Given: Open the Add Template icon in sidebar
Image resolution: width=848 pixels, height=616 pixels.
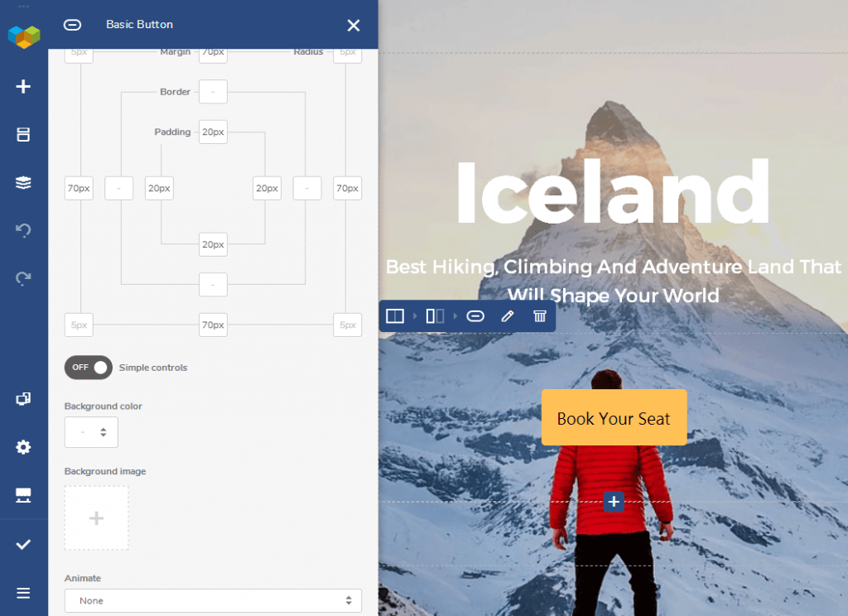Looking at the screenshot, I should [x=23, y=135].
